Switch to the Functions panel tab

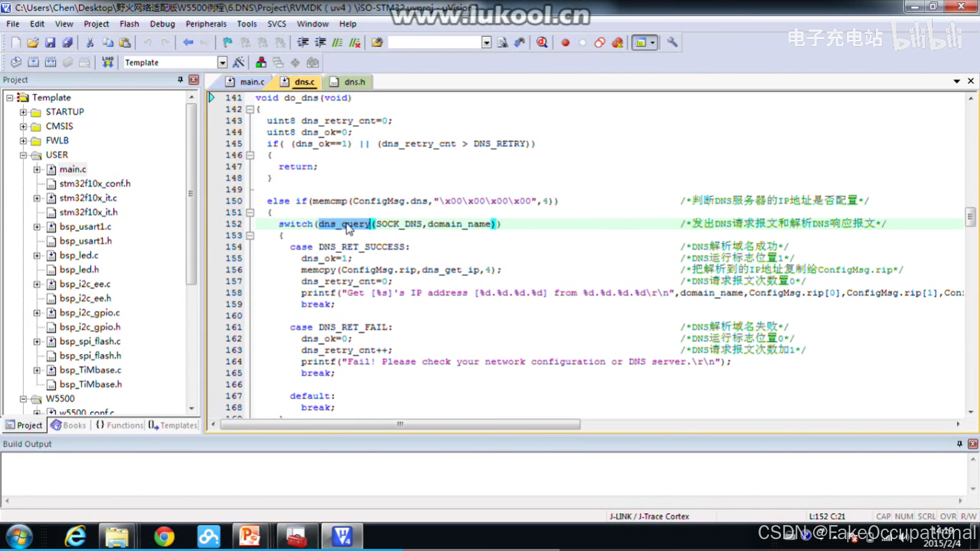119,425
